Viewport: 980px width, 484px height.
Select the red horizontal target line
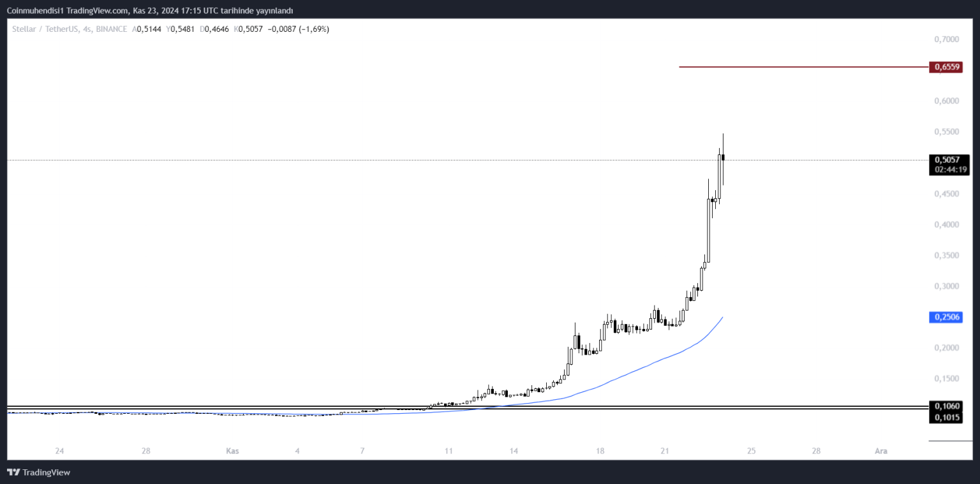tap(803, 66)
